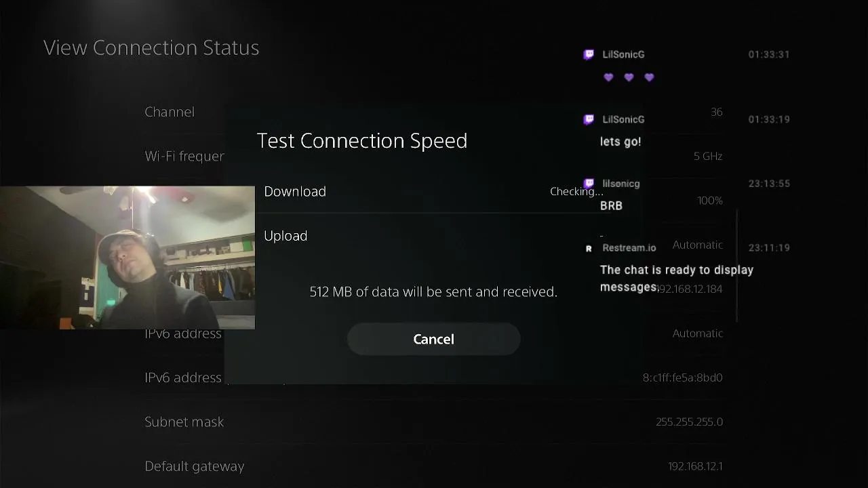Click the Restream.io sender name
This screenshot has width=868, height=488.
(x=629, y=248)
